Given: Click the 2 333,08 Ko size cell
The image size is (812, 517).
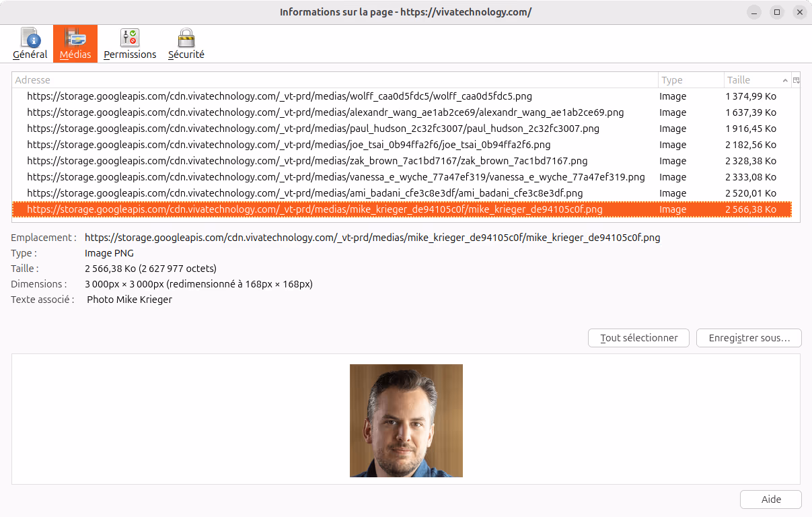Looking at the screenshot, I should click(751, 177).
